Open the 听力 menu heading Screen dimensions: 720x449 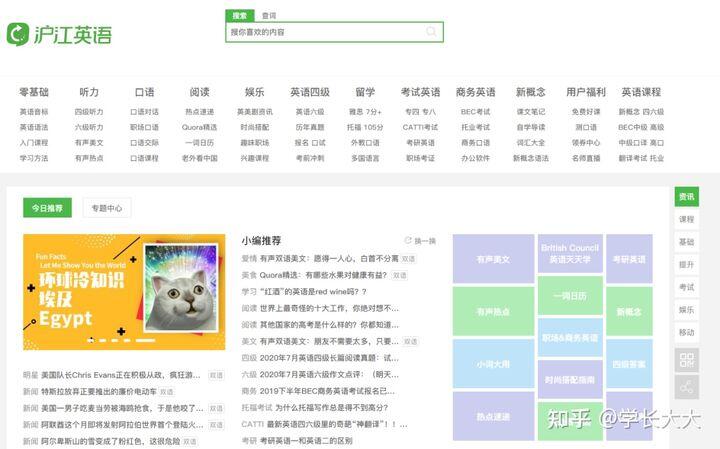pyautogui.click(x=89, y=92)
